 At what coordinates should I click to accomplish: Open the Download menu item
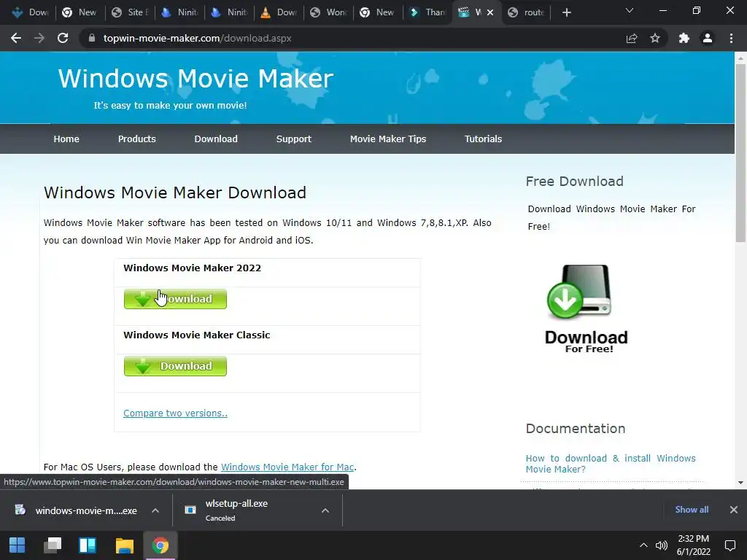coord(216,139)
